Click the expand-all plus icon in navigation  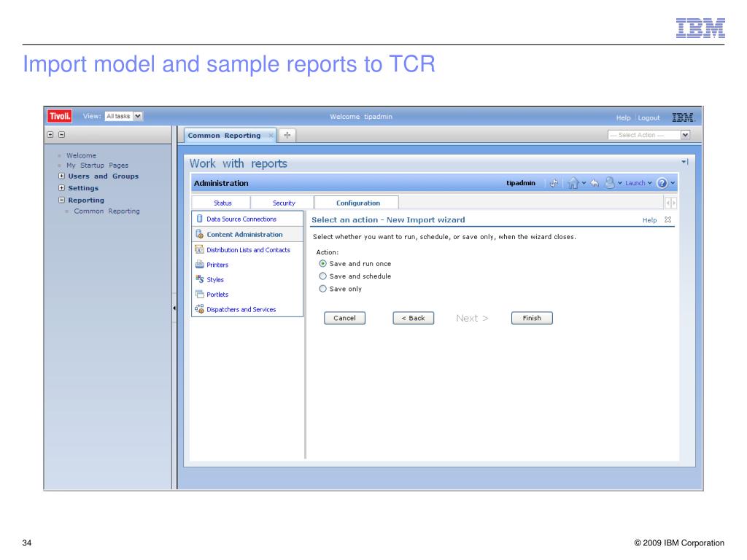(50, 135)
